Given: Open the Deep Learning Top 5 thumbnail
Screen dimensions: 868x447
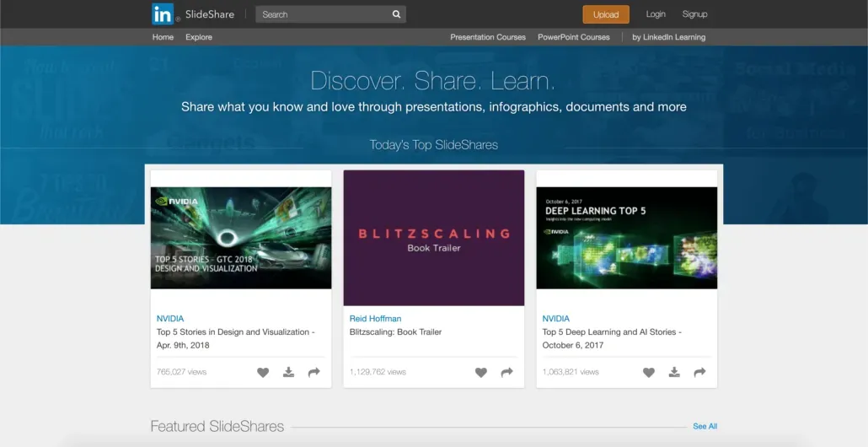Looking at the screenshot, I should (x=627, y=238).
